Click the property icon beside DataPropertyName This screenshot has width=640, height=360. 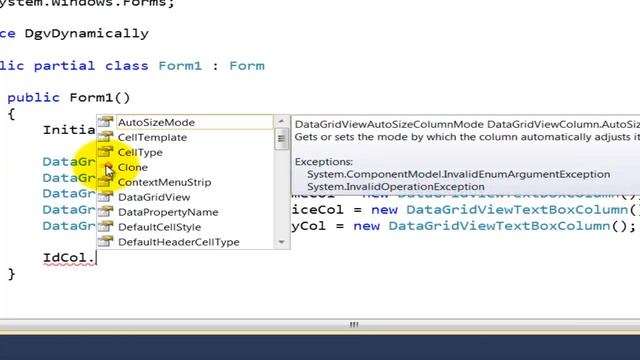pos(105,211)
